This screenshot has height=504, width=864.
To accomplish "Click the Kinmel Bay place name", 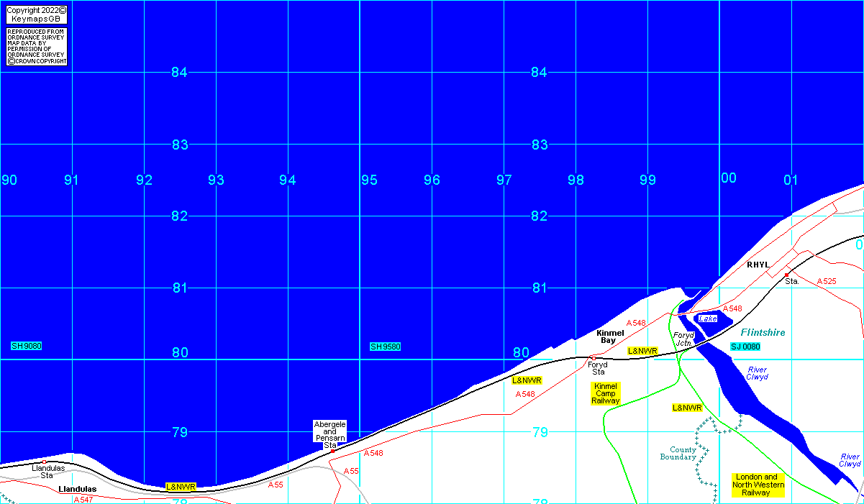I will coord(610,336).
